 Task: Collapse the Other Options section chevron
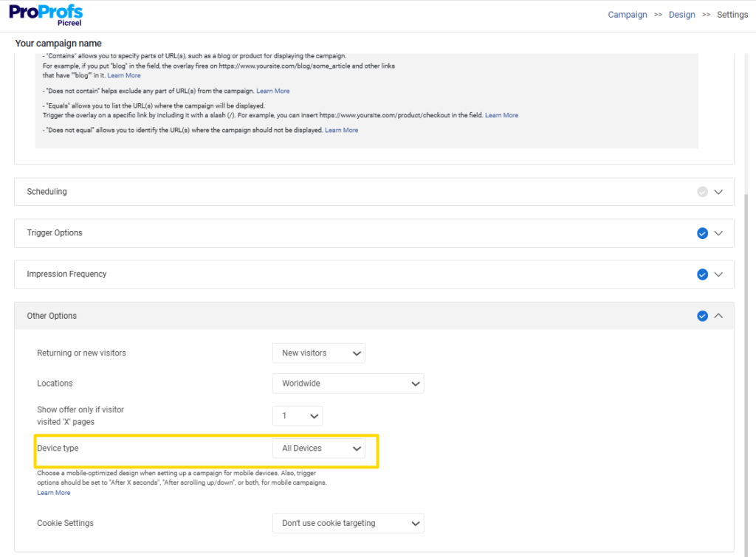click(718, 316)
